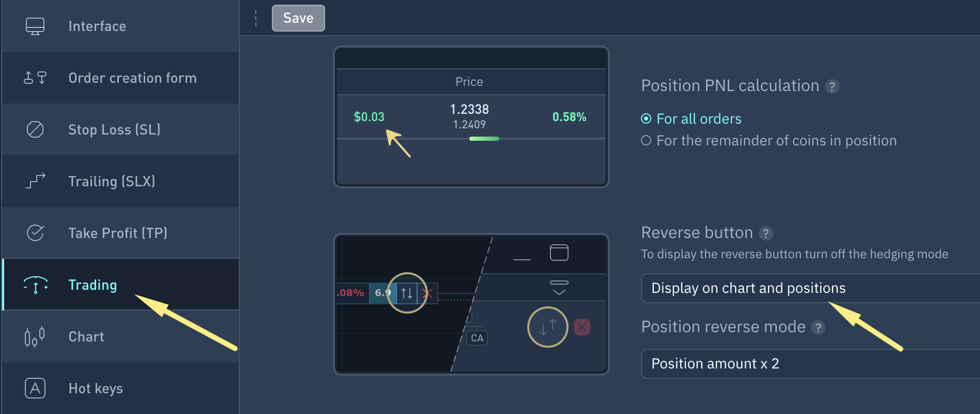Open help tooltip for Reverse button

[765, 233]
